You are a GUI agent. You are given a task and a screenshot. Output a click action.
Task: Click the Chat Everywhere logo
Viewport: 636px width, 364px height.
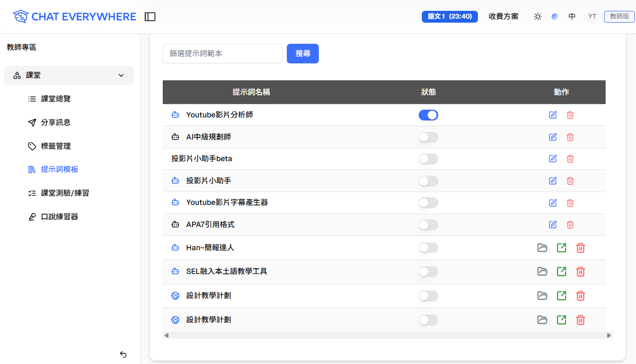(x=75, y=16)
